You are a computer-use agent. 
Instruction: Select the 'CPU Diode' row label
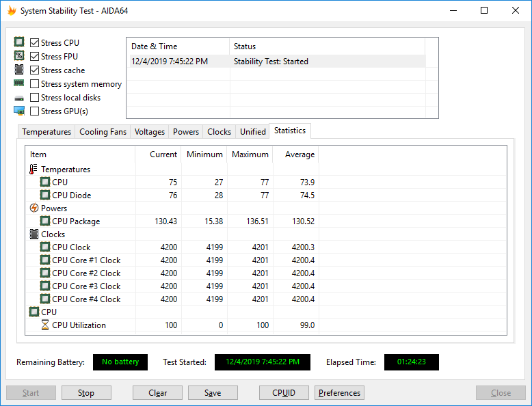coord(71,195)
